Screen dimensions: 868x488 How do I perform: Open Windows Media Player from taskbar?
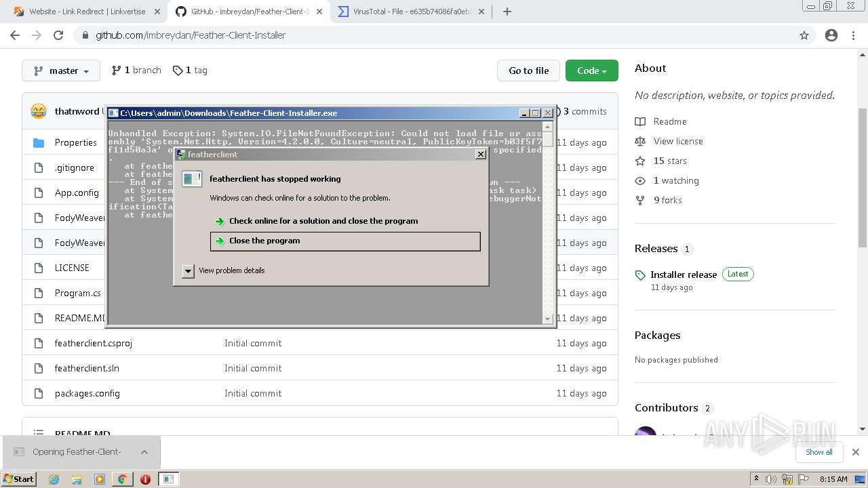tap(100, 479)
